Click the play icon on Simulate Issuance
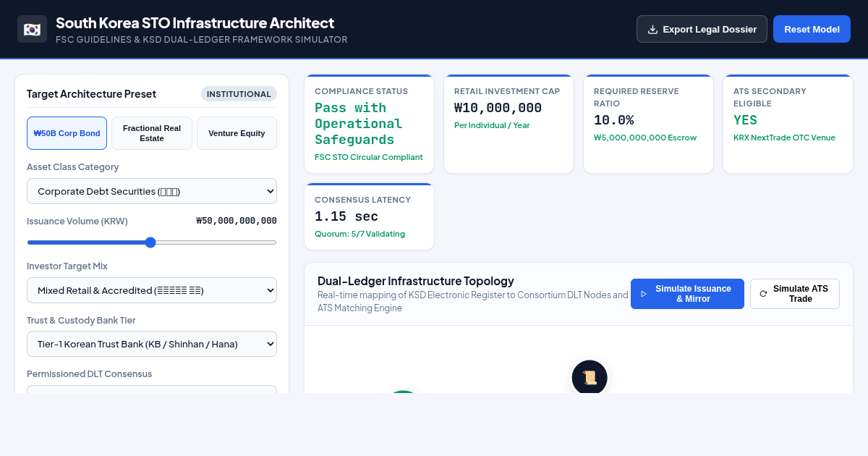868x456 pixels. [644, 294]
